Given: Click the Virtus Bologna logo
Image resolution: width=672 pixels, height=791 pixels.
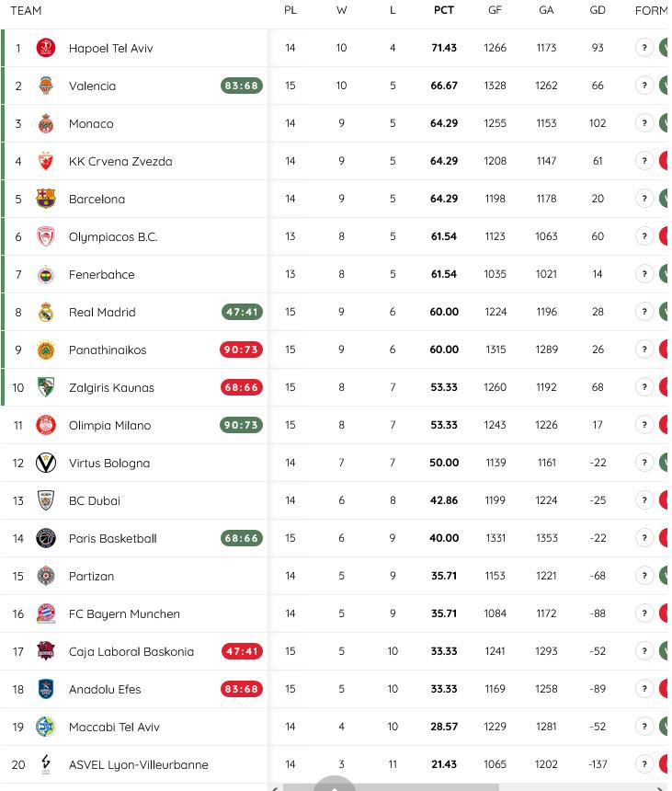Looking at the screenshot, I should tap(46, 463).
